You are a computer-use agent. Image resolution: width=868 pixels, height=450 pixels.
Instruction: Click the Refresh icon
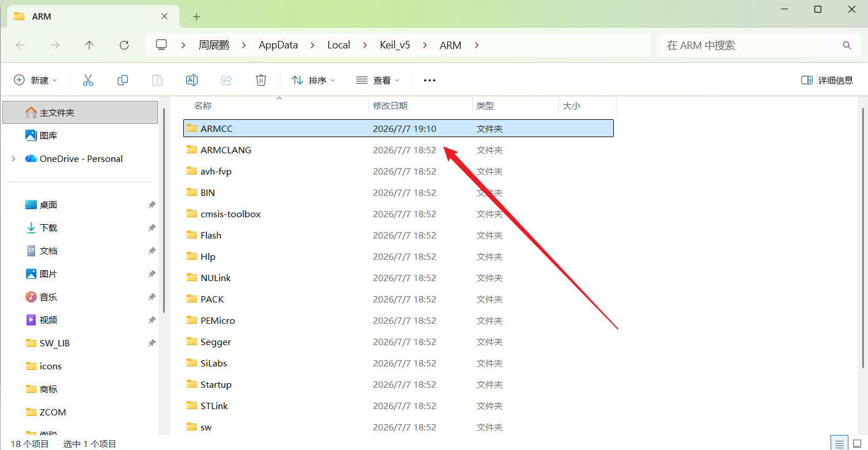click(124, 45)
